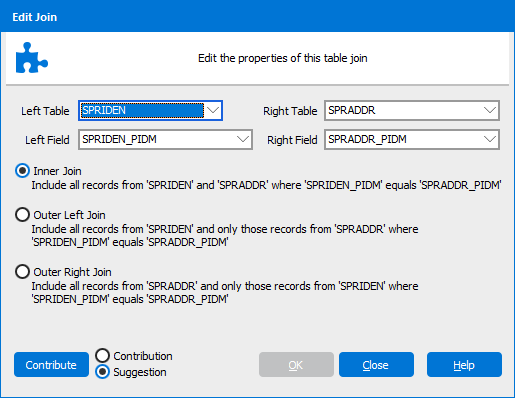The width and height of the screenshot is (515, 398).
Task: Click the Left Table label
Action: click(45, 111)
